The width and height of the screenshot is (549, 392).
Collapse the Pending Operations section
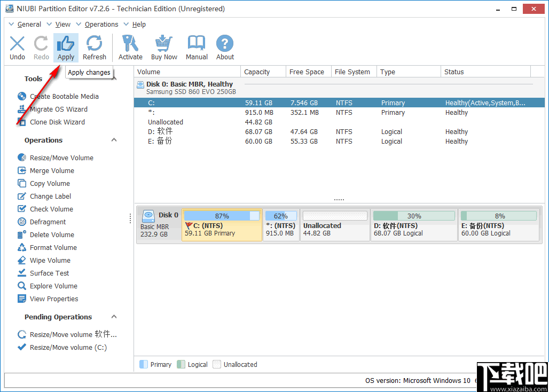pyautogui.click(x=114, y=317)
